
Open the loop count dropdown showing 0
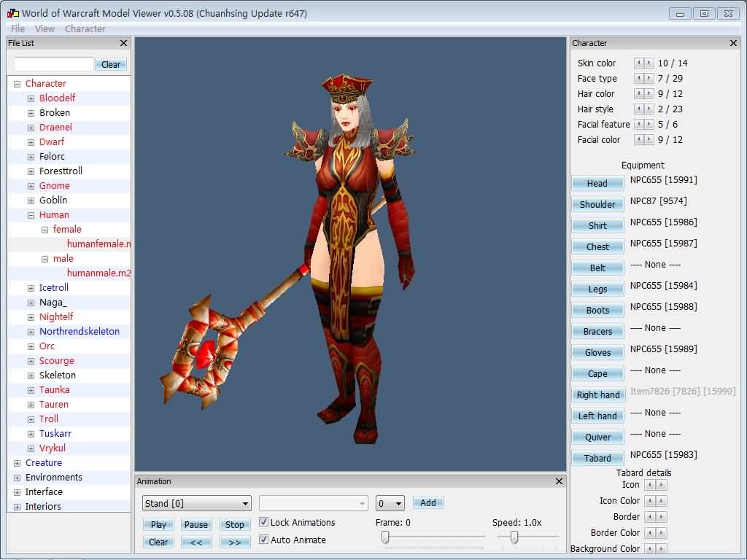(x=390, y=503)
